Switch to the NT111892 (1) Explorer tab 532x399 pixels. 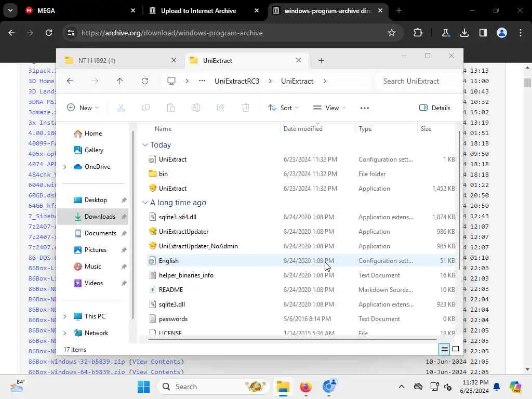(x=120, y=61)
